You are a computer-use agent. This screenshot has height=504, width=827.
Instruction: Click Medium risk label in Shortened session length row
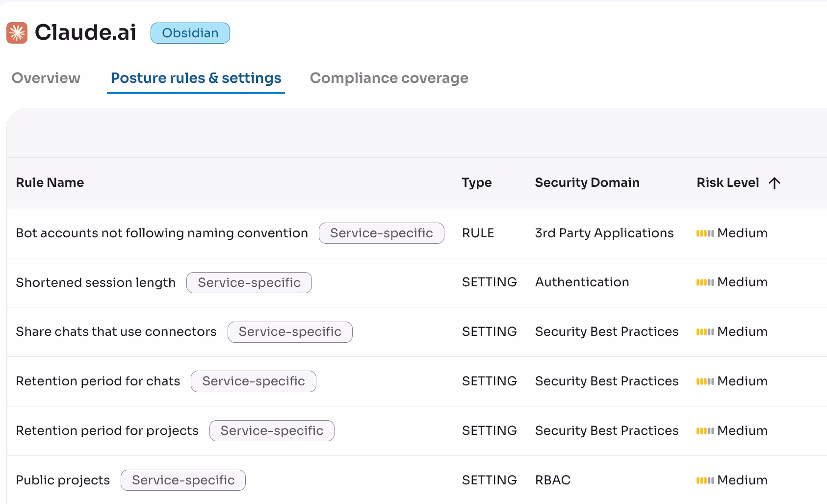(x=742, y=282)
